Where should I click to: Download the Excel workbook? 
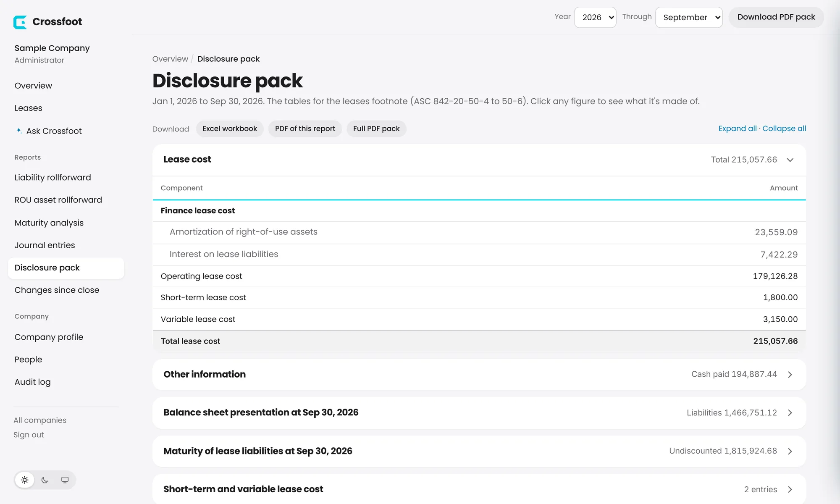point(230,129)
